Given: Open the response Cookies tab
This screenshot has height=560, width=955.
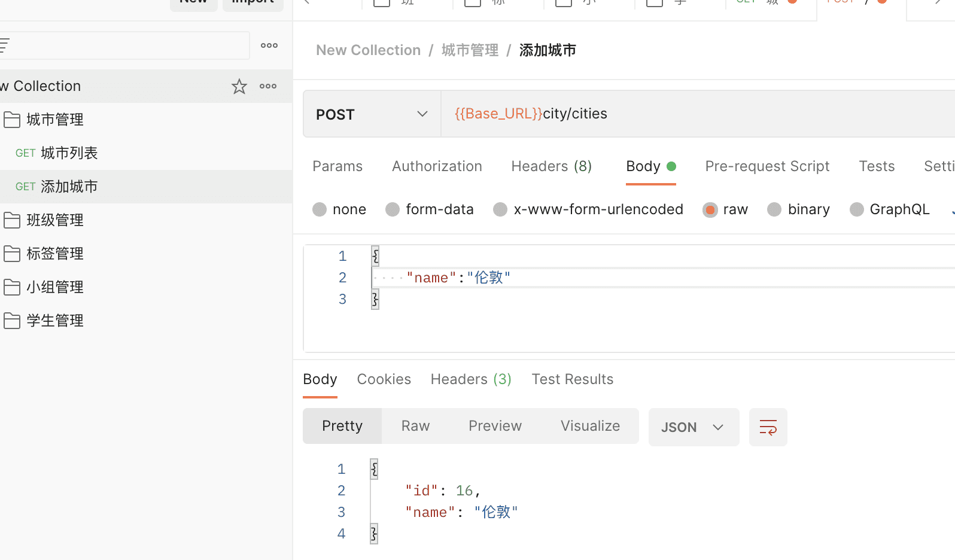Looking at the screenshot, I should point(384,379).
